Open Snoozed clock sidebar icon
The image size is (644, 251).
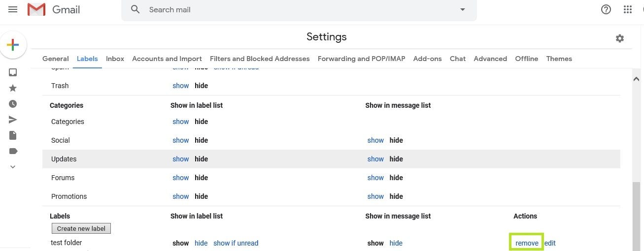click(13, 104)
